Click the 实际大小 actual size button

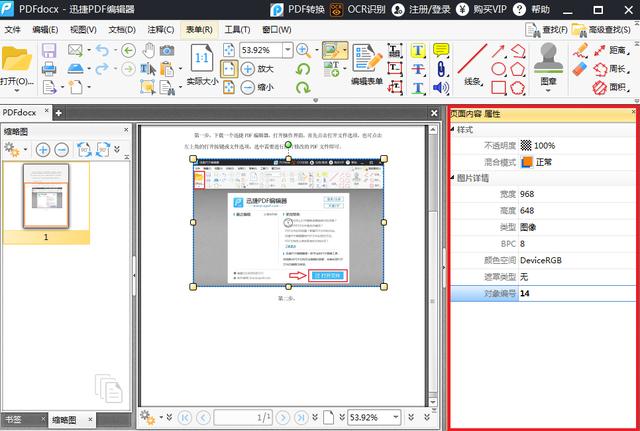(202, 64)
